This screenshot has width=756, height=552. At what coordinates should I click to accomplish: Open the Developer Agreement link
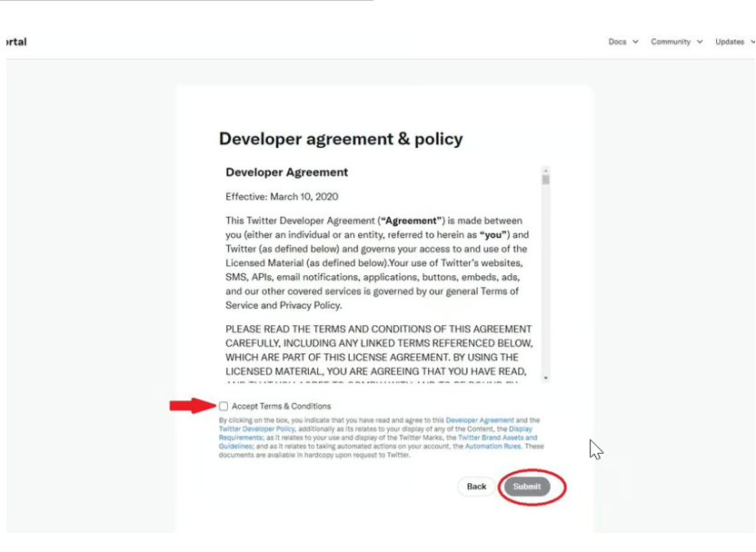coord(480,420)
